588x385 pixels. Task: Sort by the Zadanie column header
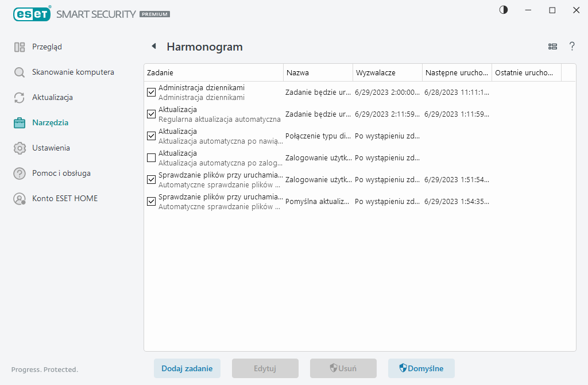pyautogui.click(x=213, y=73)
